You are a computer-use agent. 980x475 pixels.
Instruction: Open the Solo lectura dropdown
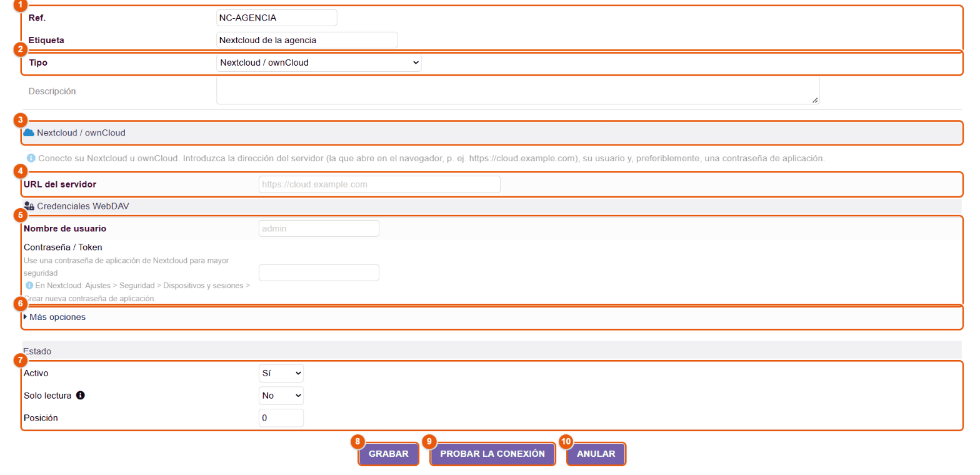(281, 395)
